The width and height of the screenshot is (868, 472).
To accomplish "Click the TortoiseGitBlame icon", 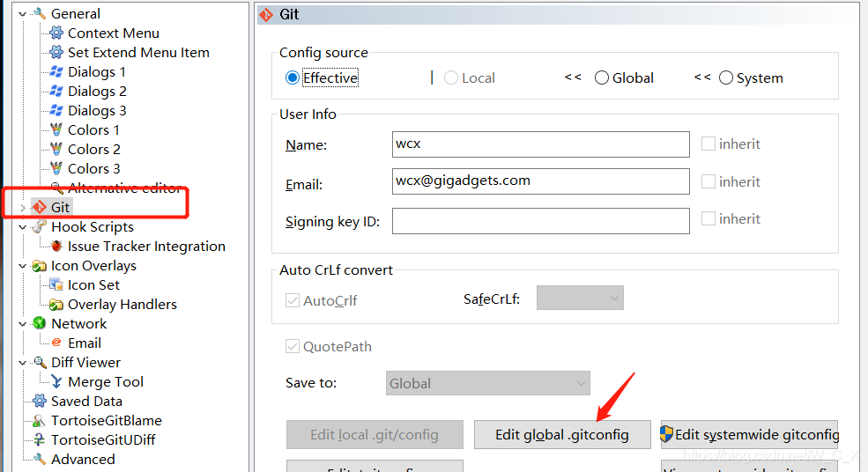I will click(x=39, y=421).
